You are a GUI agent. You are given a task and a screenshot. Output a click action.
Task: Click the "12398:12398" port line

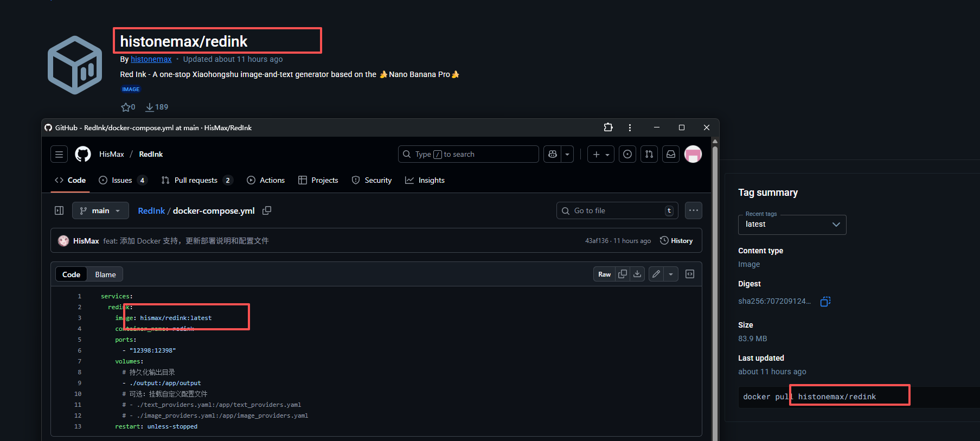(149, 350)
